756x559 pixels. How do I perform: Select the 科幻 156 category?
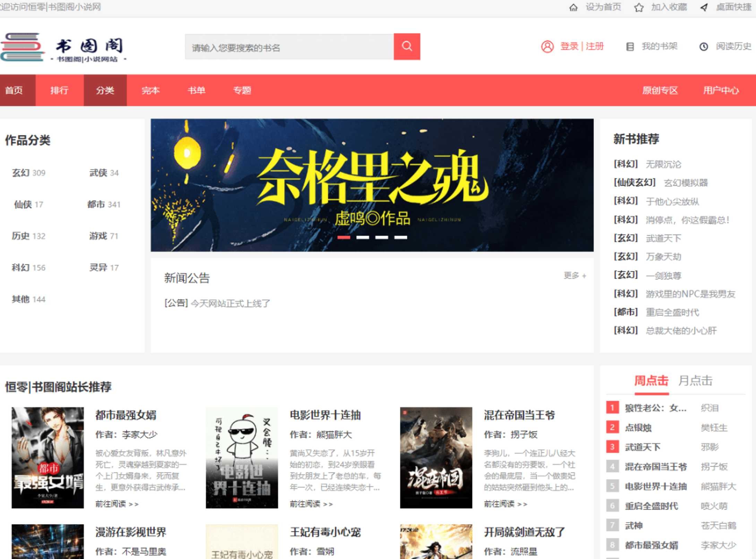tap(29, 267)
